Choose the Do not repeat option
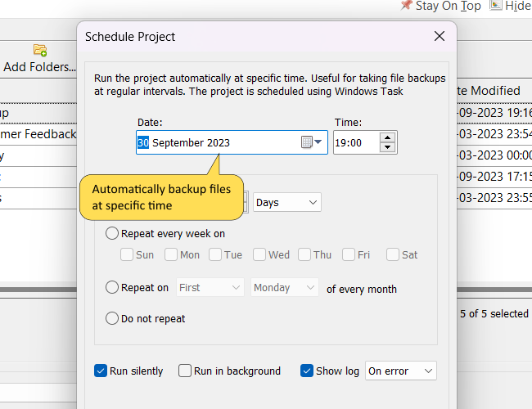The image size is (532, 409). click(x=112, y=318)
